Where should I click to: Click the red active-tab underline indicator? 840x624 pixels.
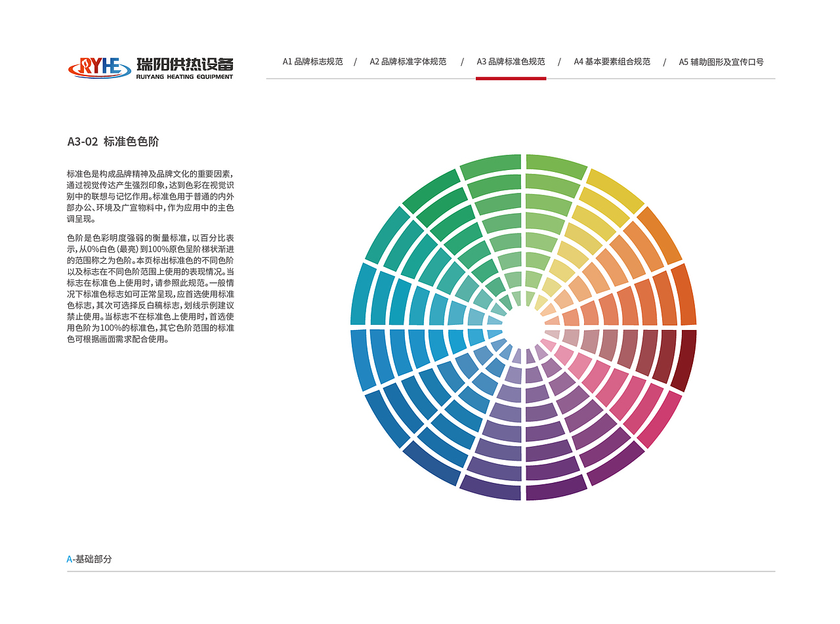point(511,77)
